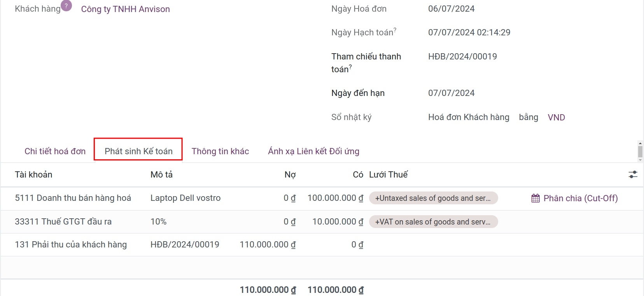The image size is (644, 296).
Task: Click payment reference HĐB/2024/00019 field
Action: 462,57
